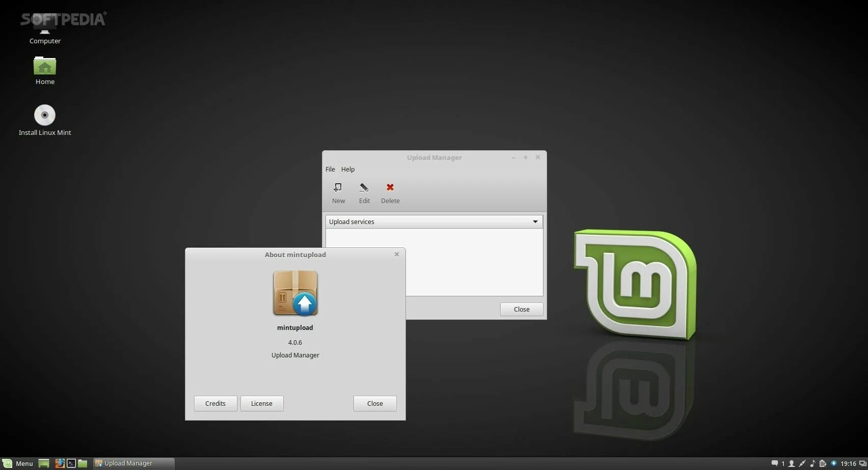Click the mintupload package icon in About dialog

(x=295, y=293)
